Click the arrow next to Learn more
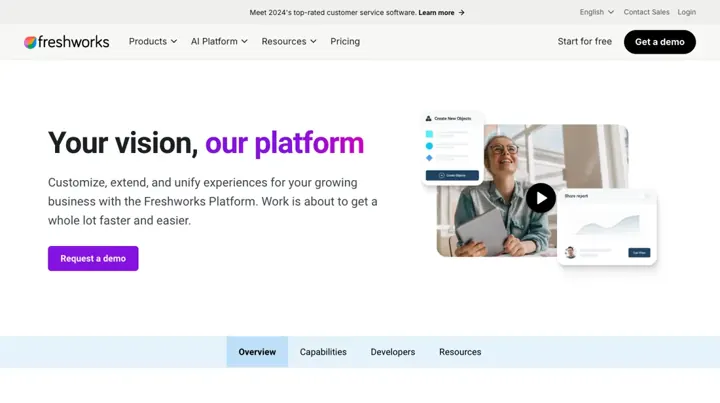 (461, 12)
